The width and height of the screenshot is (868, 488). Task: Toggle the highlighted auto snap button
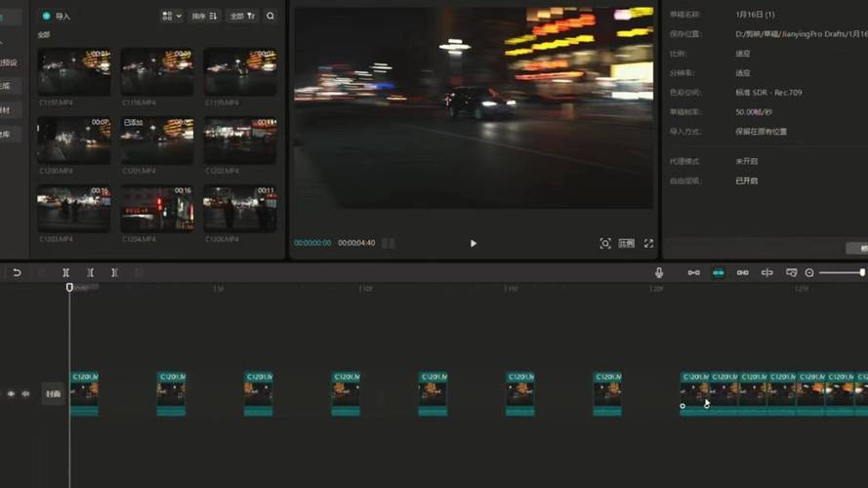[719, 273]
